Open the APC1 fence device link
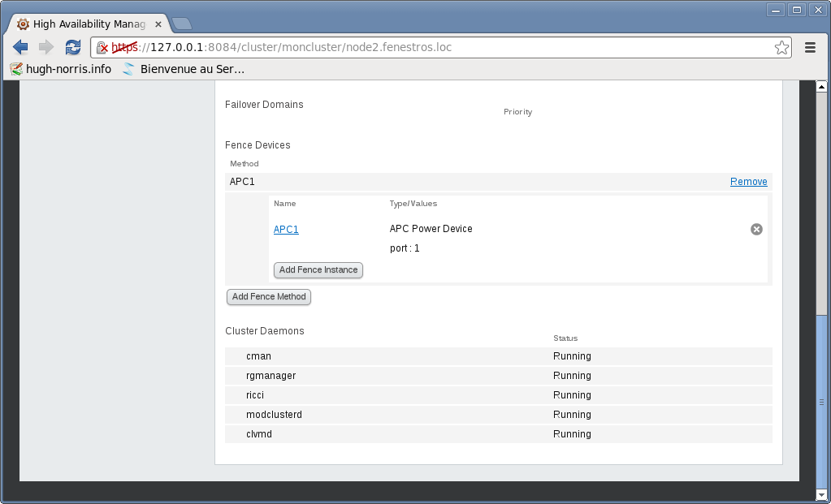831x504 pixels. pos(286,230)
